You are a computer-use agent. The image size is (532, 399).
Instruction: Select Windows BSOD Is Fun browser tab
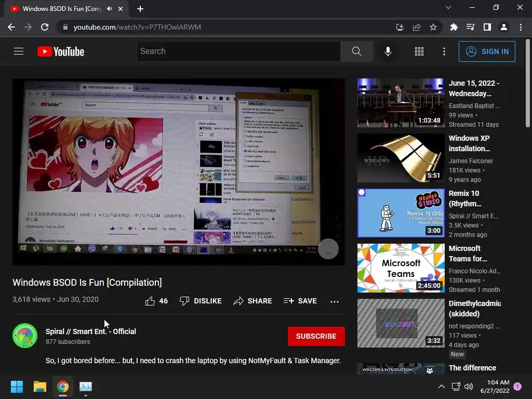pos(66,9)
